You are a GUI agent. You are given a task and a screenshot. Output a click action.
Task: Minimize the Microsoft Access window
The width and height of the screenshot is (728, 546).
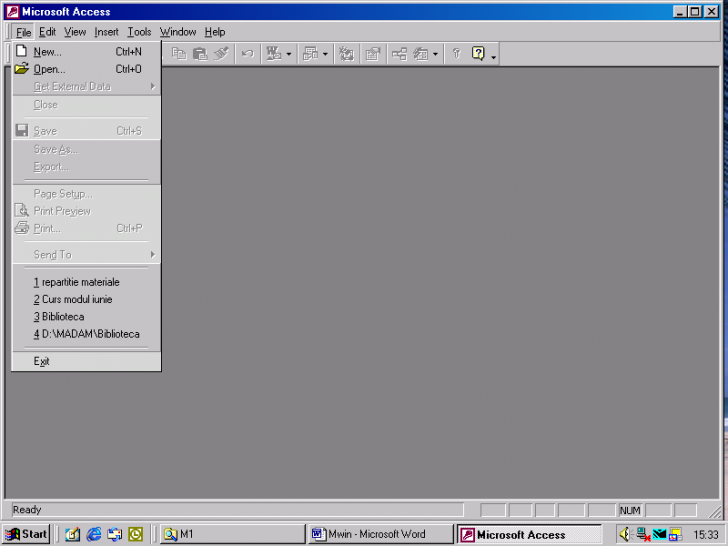680,12
